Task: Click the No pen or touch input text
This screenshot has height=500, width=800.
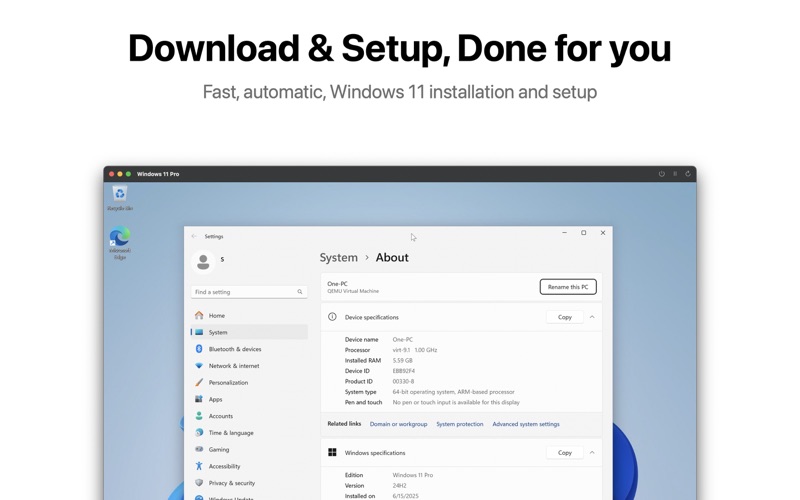Action: [456, 402]
